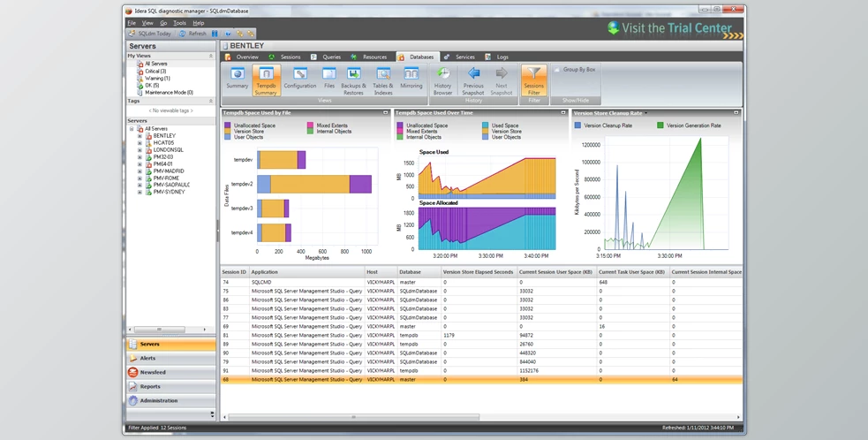Open the View menu
Image resolution: width=868 pixels, height=440 pixels.
[147, 23]
